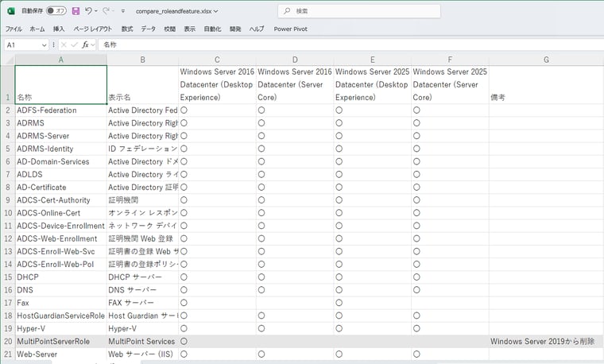
Task: Toggle the AutoSave (自動保存) switch
Action: [x=56, y=11]
